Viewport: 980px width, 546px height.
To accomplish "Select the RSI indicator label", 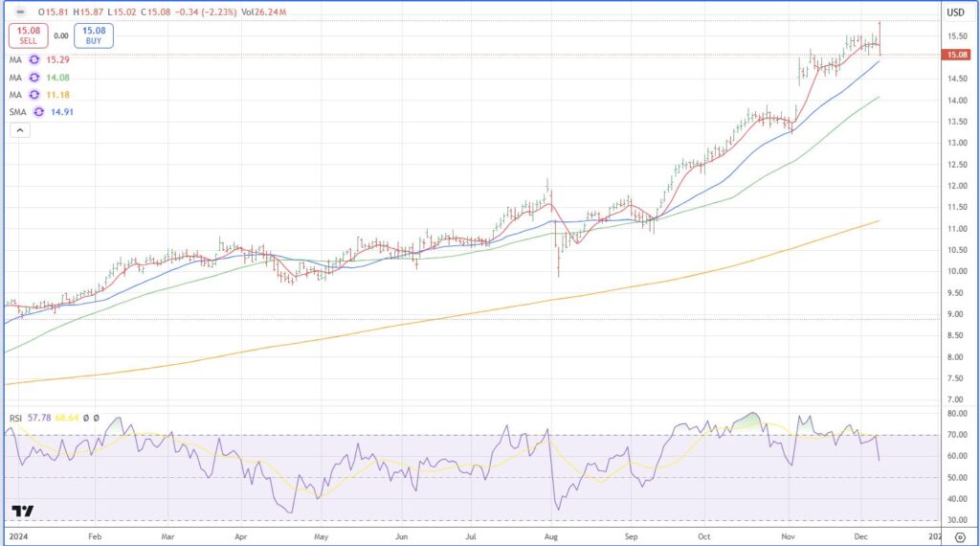I will tap(15, 419).
